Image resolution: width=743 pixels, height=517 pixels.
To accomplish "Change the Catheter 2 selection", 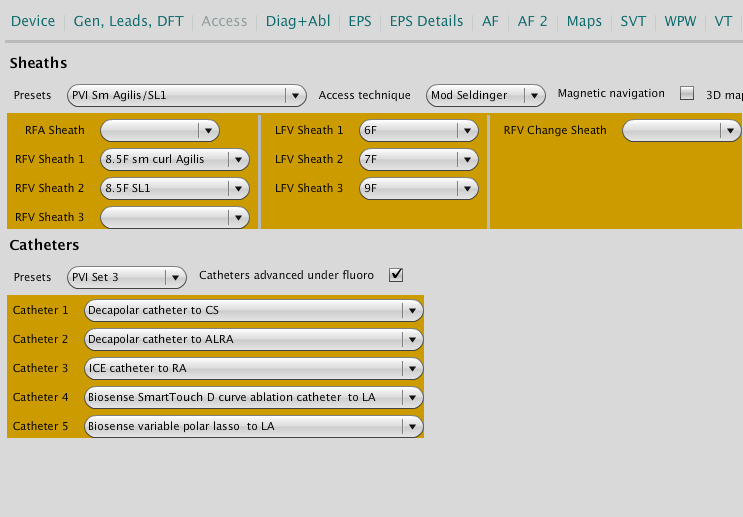I will coord(254,339).
